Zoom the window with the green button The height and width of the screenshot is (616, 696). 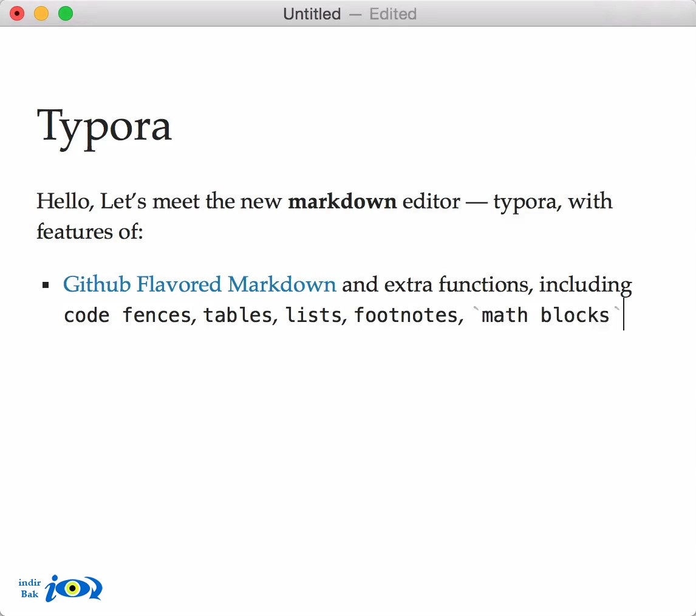[x=66, y=14]
